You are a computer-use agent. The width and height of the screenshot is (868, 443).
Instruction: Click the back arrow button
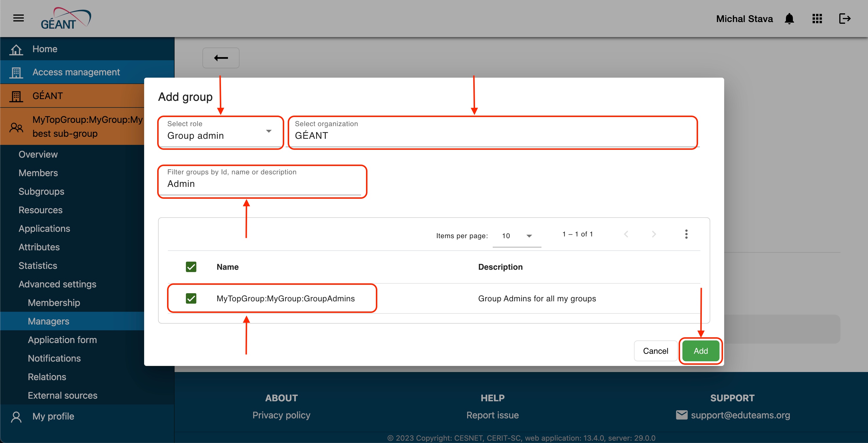[x=221, y=58]
